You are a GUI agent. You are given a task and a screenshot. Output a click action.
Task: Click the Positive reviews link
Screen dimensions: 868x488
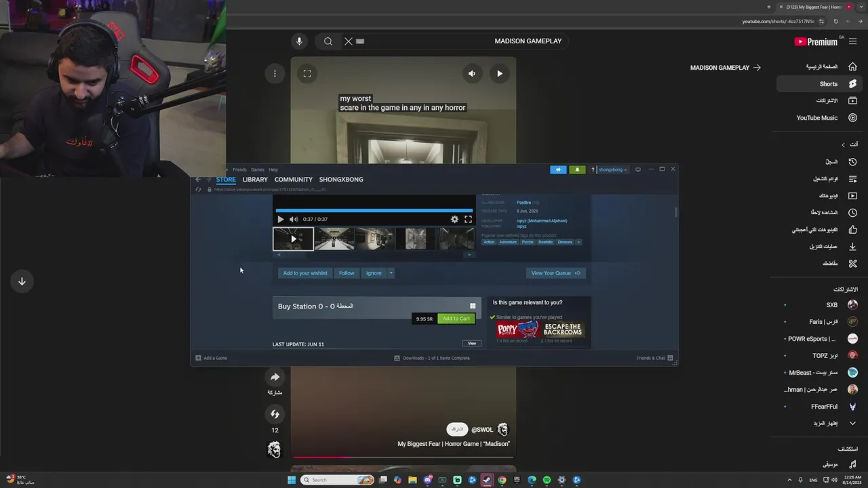coord(524,203)
